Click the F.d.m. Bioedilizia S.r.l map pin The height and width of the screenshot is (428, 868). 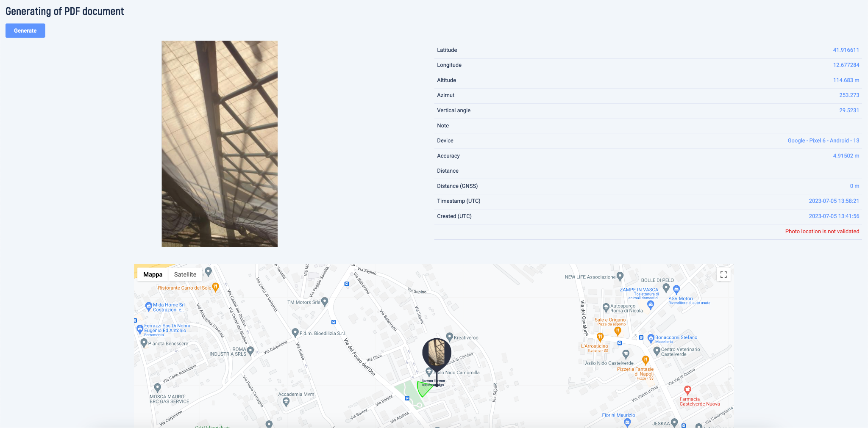[x=295, y=332]
